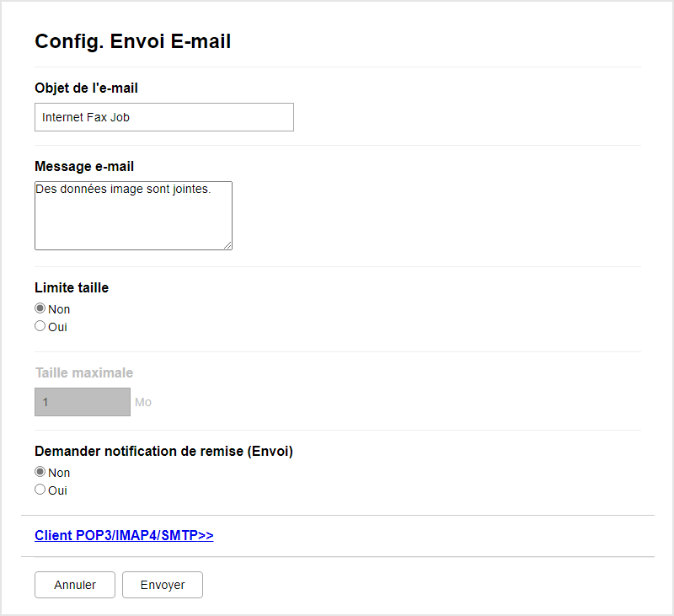Click the Objet de l'e-mail text field
Image resolution: width=674 pixels, height=616 pixels.
[x=164, y=117]
